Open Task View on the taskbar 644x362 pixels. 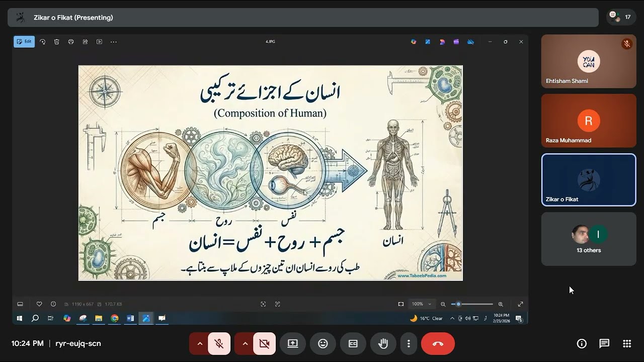coord(51,318)
